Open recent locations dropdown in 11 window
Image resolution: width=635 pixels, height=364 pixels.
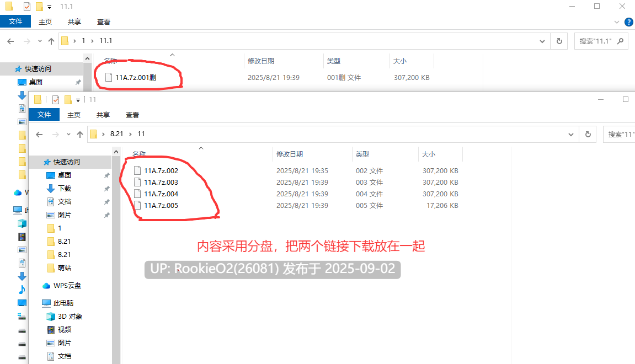[x=68, y=134]
